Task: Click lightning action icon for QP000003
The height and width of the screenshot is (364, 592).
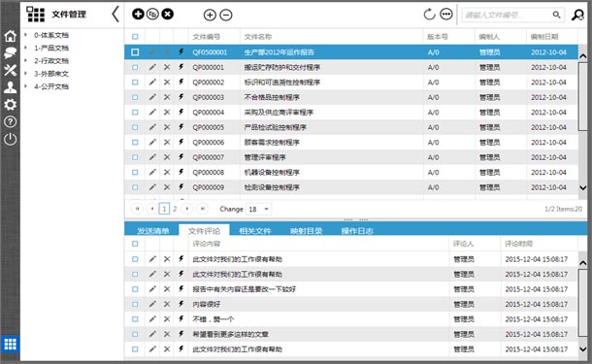Action: click(181, 97)
